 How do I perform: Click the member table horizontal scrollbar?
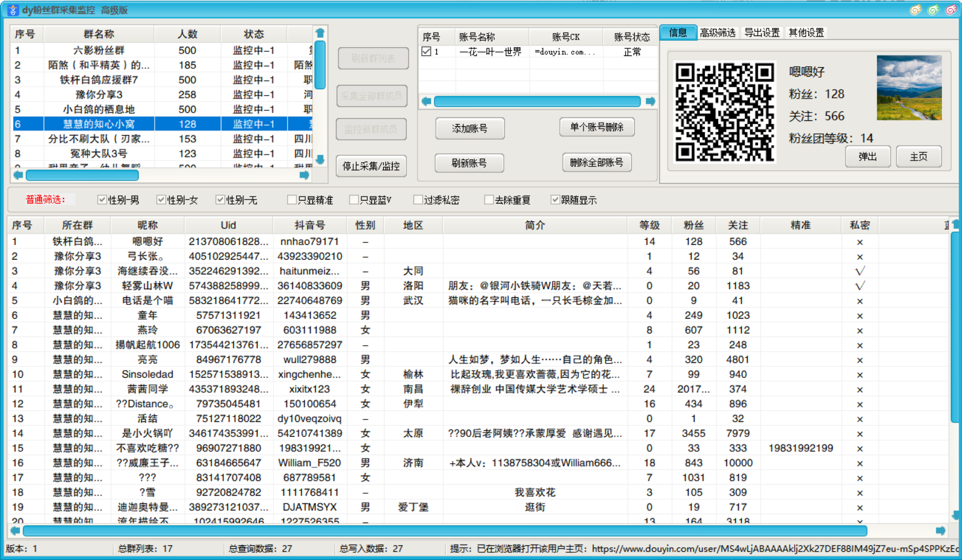click(x=445, y=530)
